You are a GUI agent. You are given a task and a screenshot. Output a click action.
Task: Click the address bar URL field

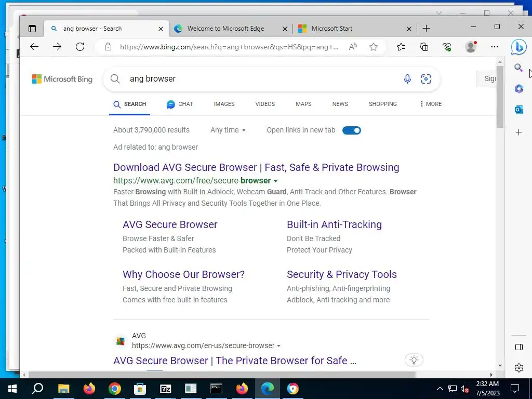click(229, 47)
